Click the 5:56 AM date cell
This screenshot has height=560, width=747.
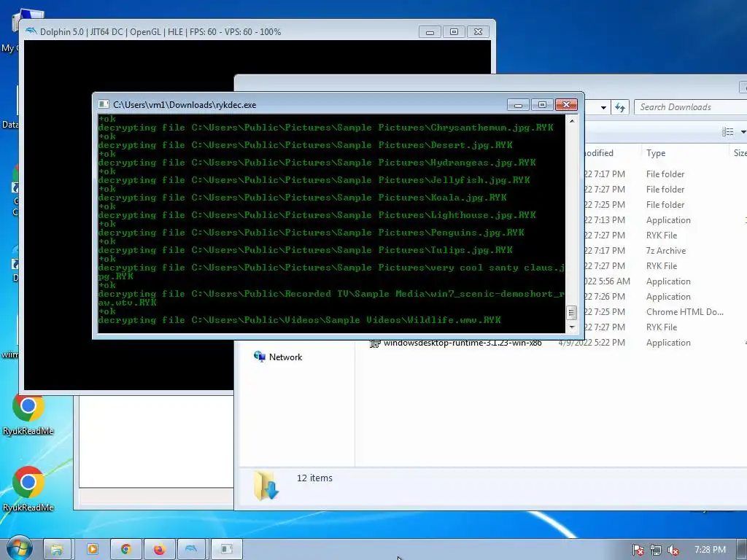[x=607, y=281]
